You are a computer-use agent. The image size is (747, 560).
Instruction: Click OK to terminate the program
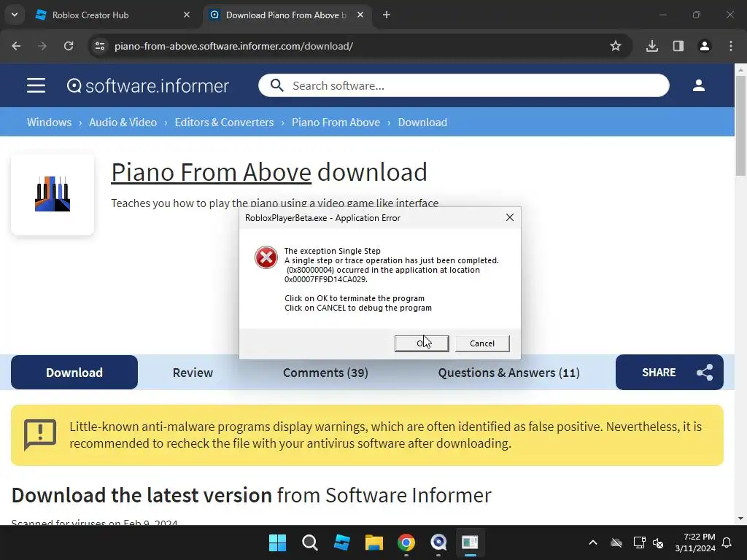(422, 343)
